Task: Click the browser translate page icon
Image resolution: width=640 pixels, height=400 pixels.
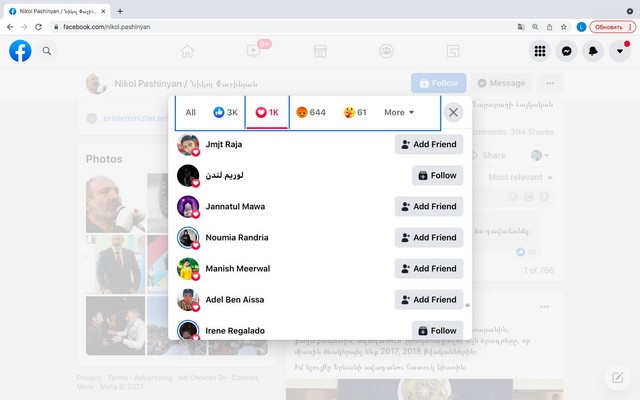Action: click(521, 27)
